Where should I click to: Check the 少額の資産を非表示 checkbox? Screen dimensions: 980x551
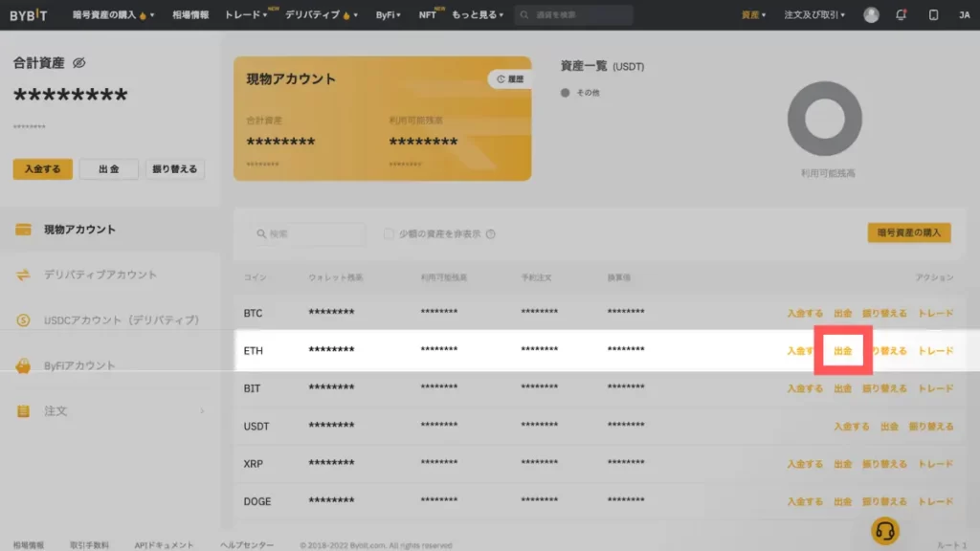(389, 233)
